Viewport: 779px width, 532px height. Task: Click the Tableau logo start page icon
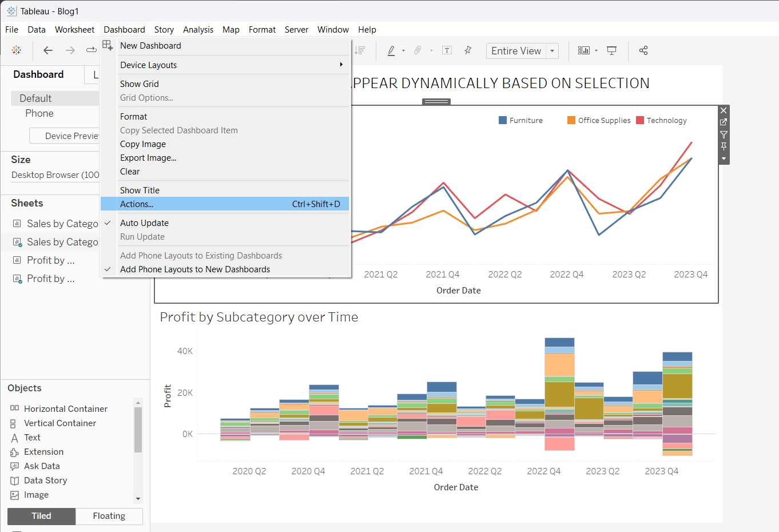(16, 50)
